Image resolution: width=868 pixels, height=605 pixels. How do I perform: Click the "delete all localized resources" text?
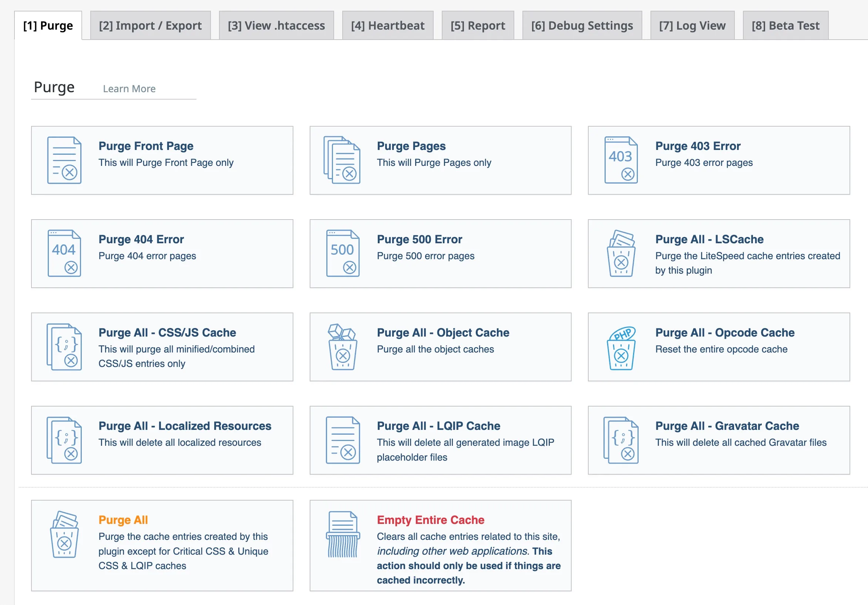click(179, 442)
